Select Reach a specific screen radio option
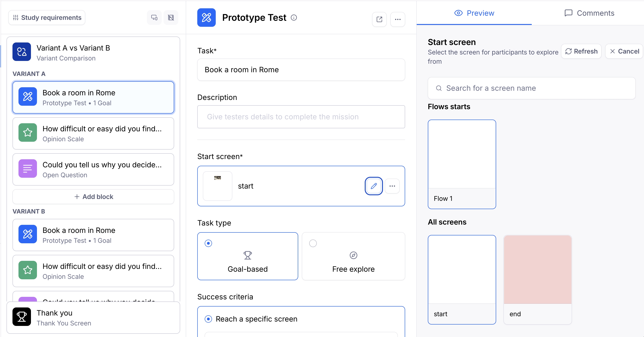Image resolution: width=644 pixels, height=337 pixels. (x=208, y=319)
